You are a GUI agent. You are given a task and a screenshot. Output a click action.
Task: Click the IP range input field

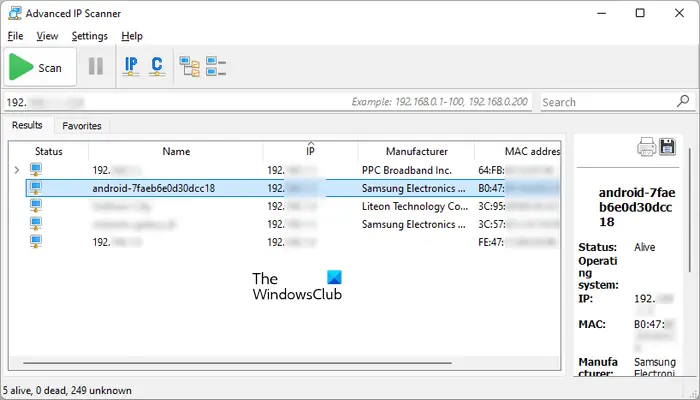click(x=268, y=102)
